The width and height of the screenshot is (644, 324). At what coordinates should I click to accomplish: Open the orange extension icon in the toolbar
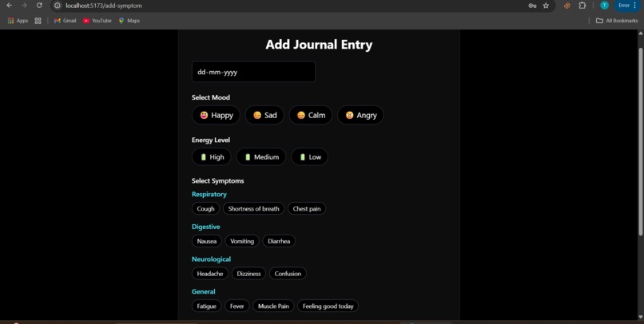tap(567, 6)
